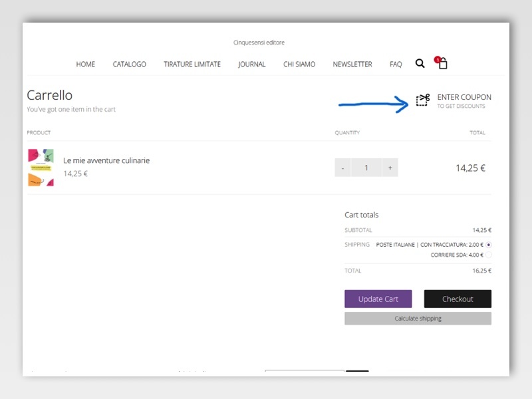Screen dimensions: 532x399
Task: Click the scissors coupon icon
Action: pyautogui.click(x=423, y=100)
